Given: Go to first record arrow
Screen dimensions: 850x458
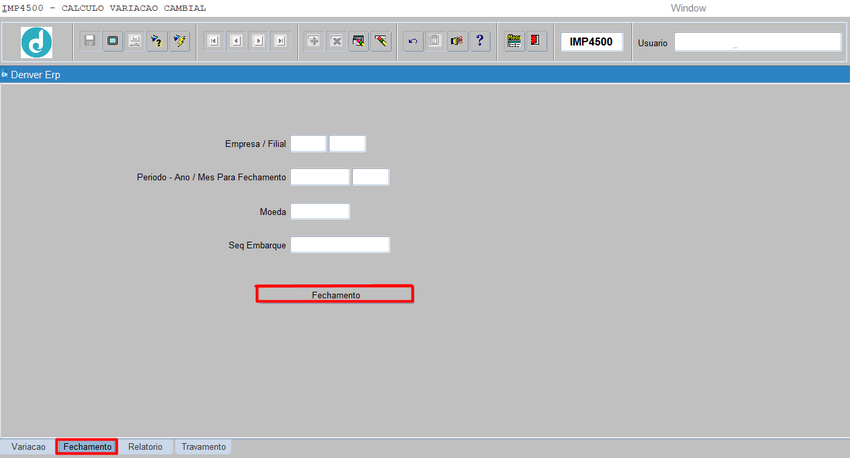Looking at the screenshot, I should coord(213,41).
